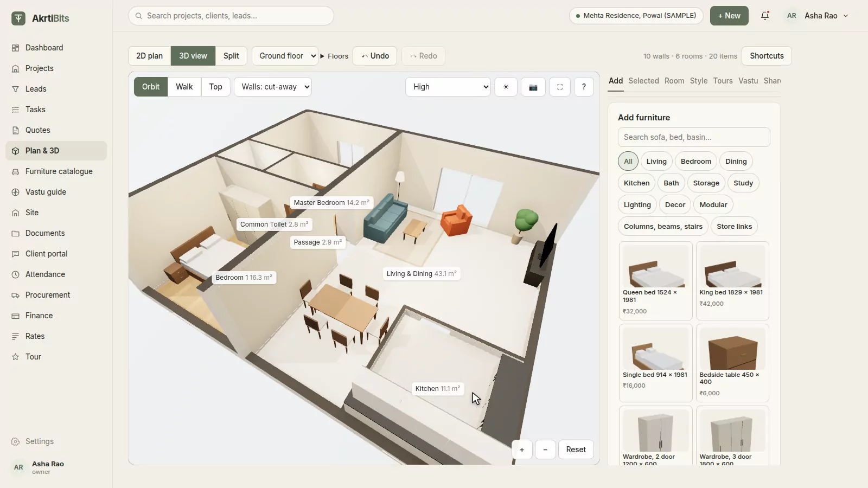
Task: Filter furniture by Store links
Action: (x=734, y=227)
